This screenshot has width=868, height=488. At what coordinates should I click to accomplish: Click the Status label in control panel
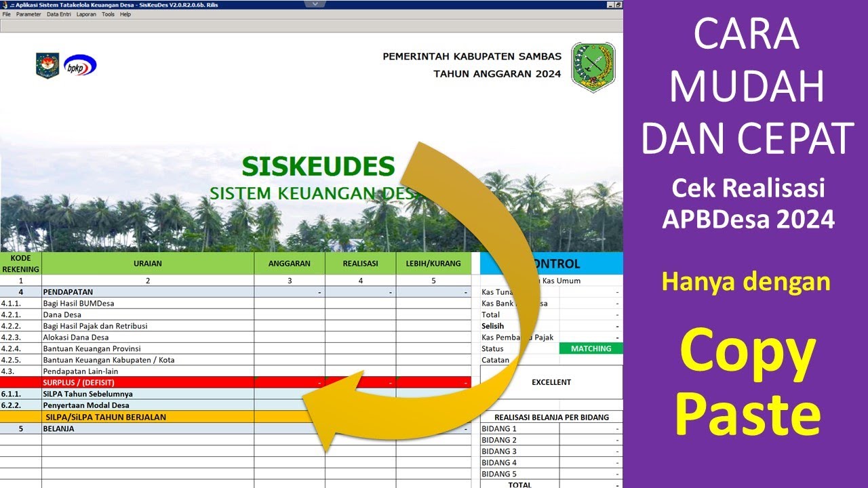click(492, 348)
